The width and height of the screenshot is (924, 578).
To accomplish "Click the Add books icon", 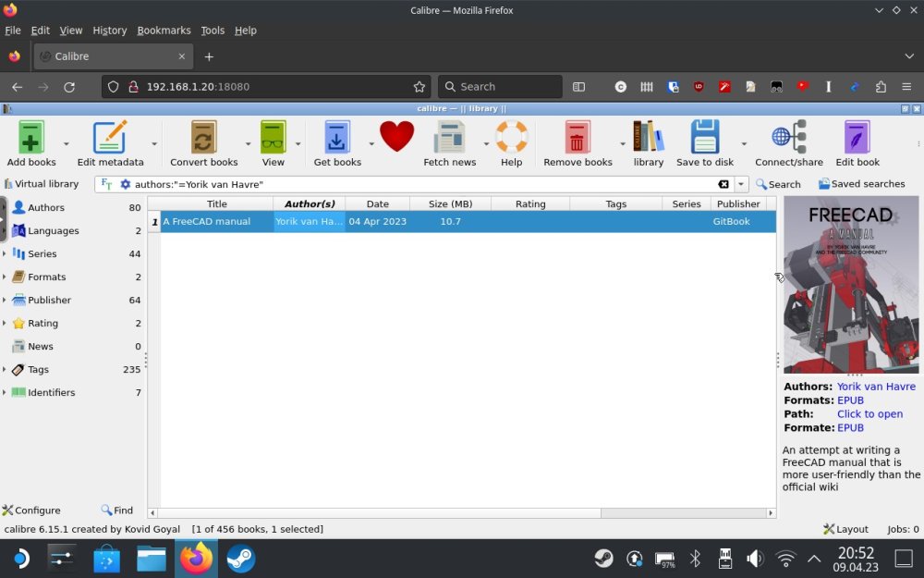I will click(30, 138).
